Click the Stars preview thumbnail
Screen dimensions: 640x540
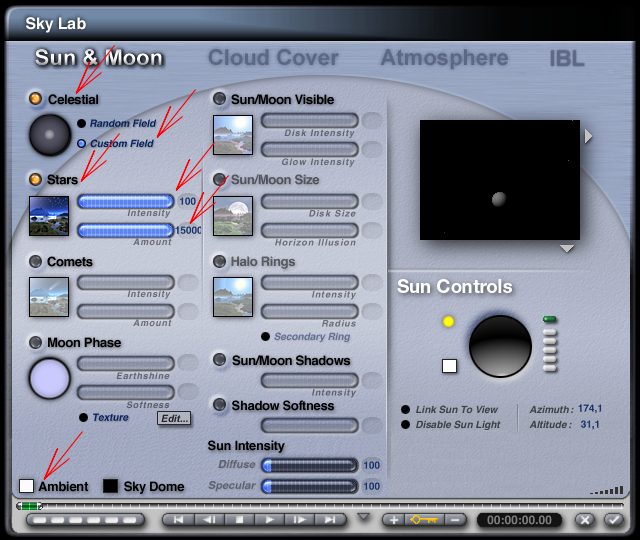tap(49, 216)
